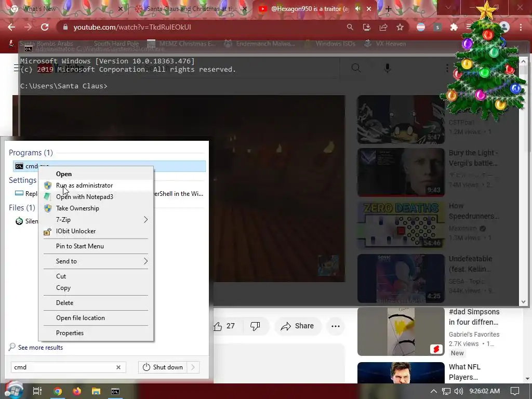Screen dimensions: 532x399
Task: Select Open in the context menu
Action: [x=96, y=174]
